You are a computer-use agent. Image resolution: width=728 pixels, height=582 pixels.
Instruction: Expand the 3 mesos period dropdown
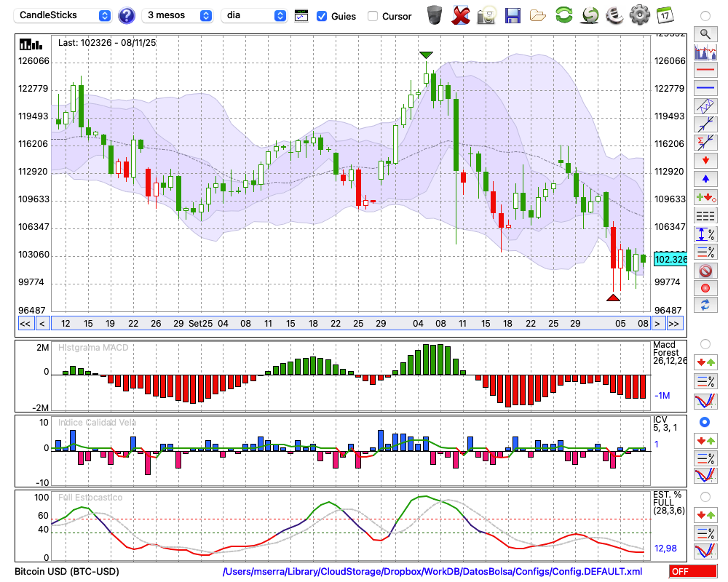(x=177, y=15)
